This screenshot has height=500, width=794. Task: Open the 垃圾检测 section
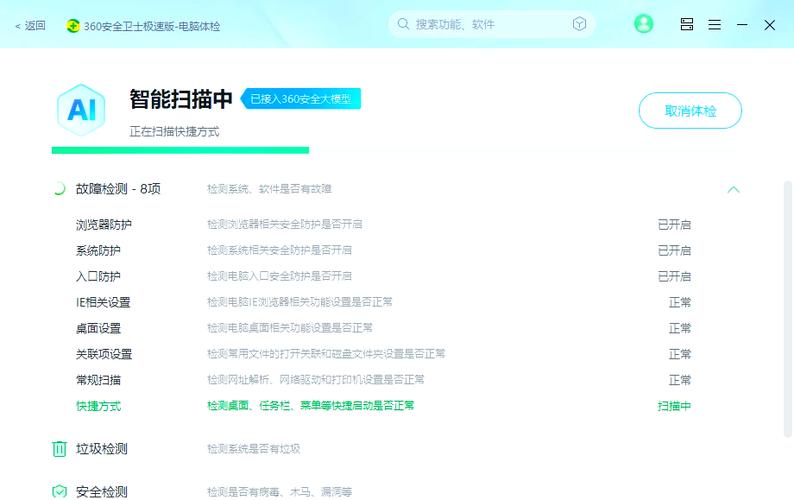[x=101, y=449]
